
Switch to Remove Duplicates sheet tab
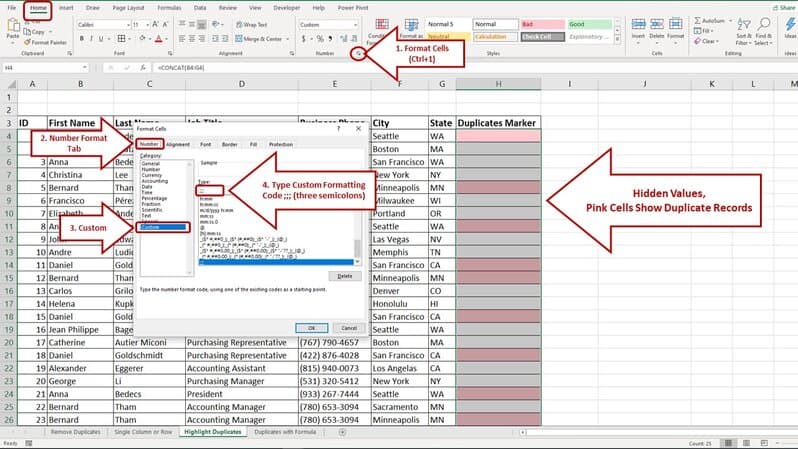pos(75,432)
